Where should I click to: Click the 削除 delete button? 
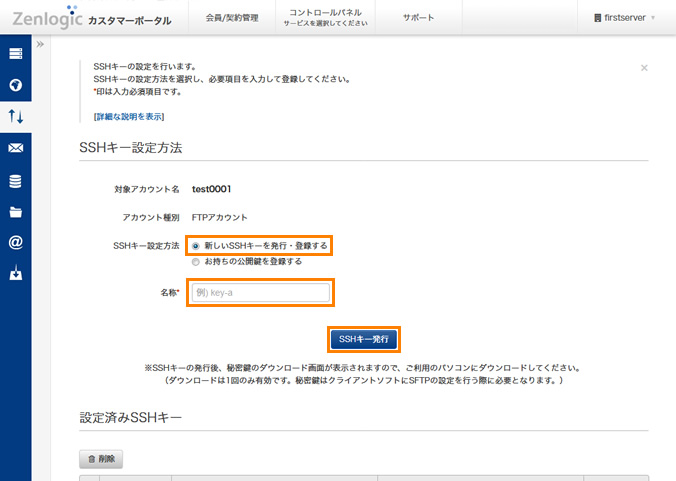(x=101, y=459)
